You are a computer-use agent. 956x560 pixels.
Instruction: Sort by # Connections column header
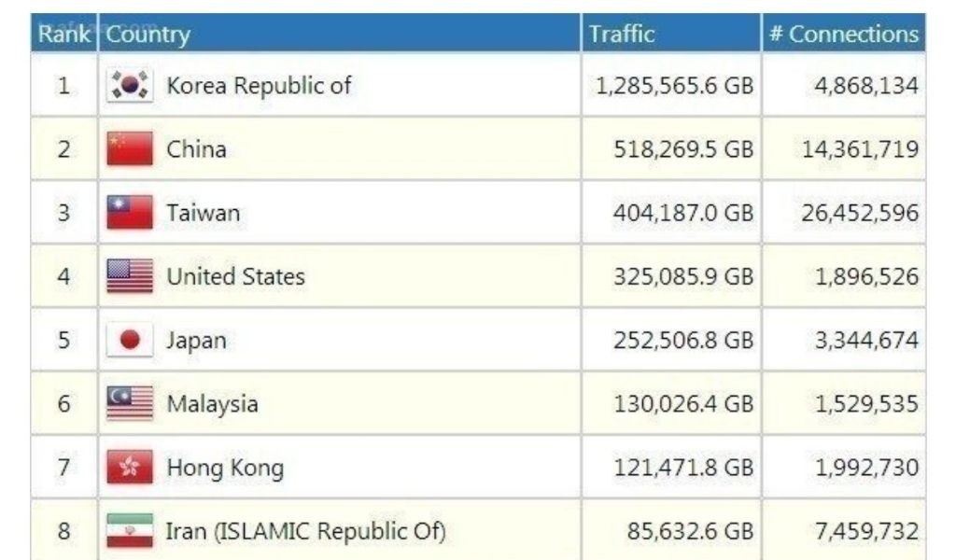843,35
